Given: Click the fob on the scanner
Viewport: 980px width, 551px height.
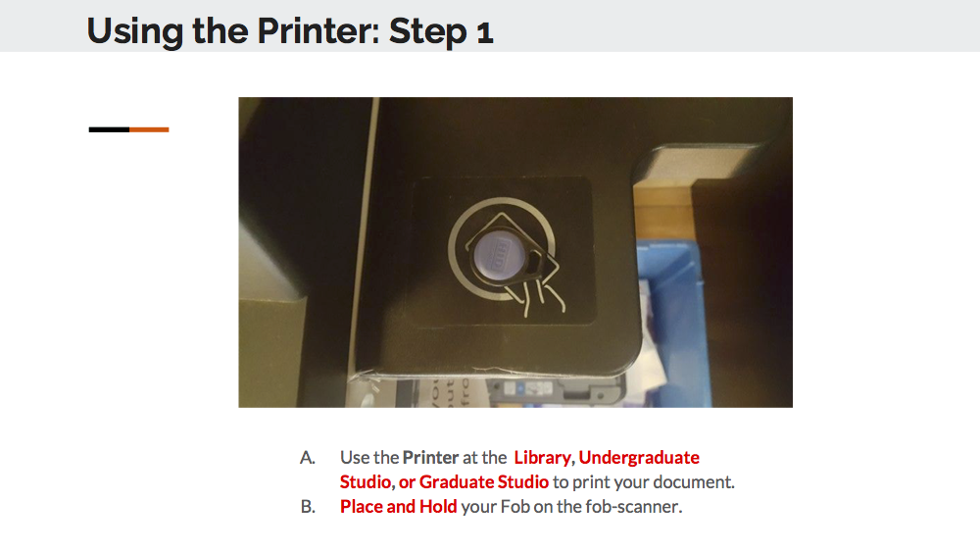Looking at the screenshot, I should (510, 255).
